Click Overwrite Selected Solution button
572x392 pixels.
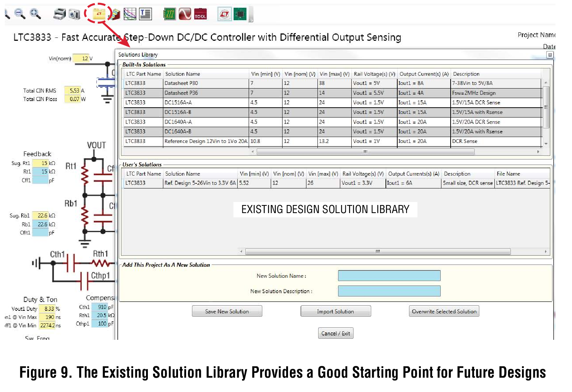click(444, 311)
